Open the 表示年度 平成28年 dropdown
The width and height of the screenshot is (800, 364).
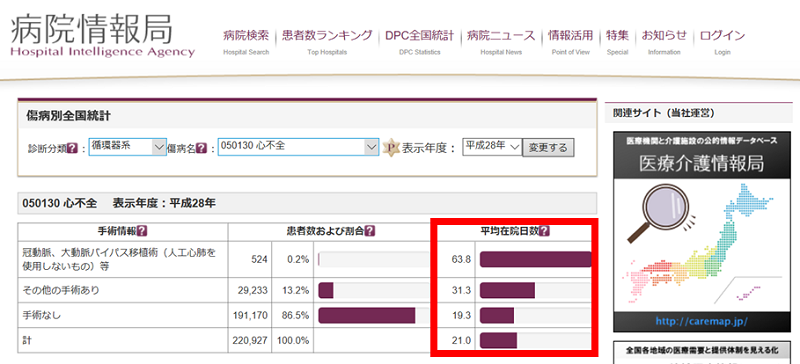point(492,147)
